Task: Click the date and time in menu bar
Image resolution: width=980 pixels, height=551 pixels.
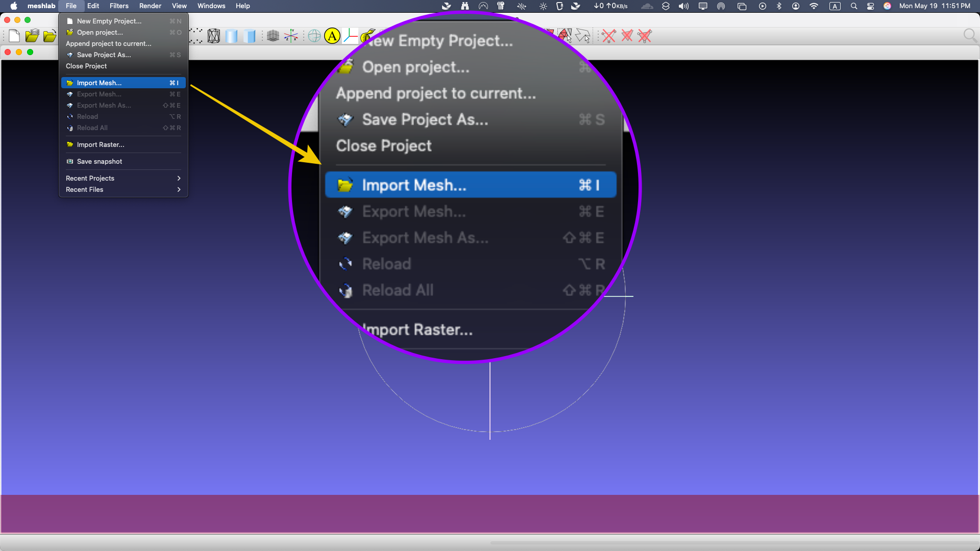Action: click(935, 6)
